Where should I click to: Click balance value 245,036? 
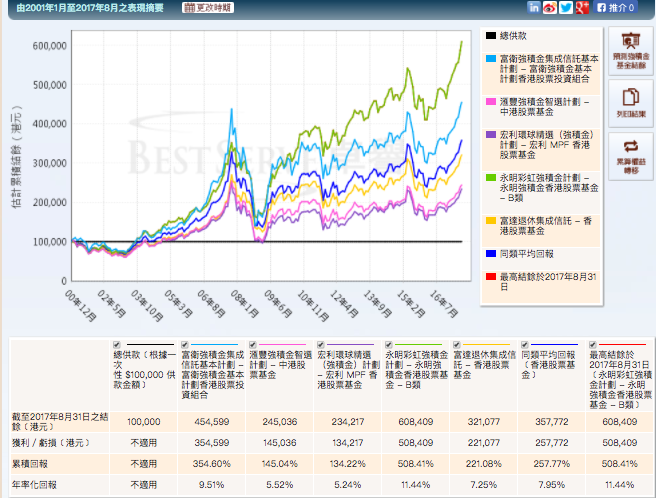[279, 422]
